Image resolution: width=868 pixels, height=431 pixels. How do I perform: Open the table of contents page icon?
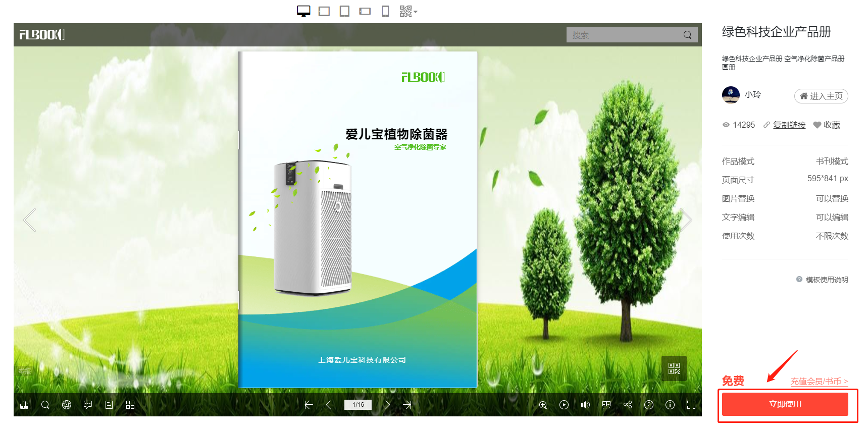click(109, 405)
